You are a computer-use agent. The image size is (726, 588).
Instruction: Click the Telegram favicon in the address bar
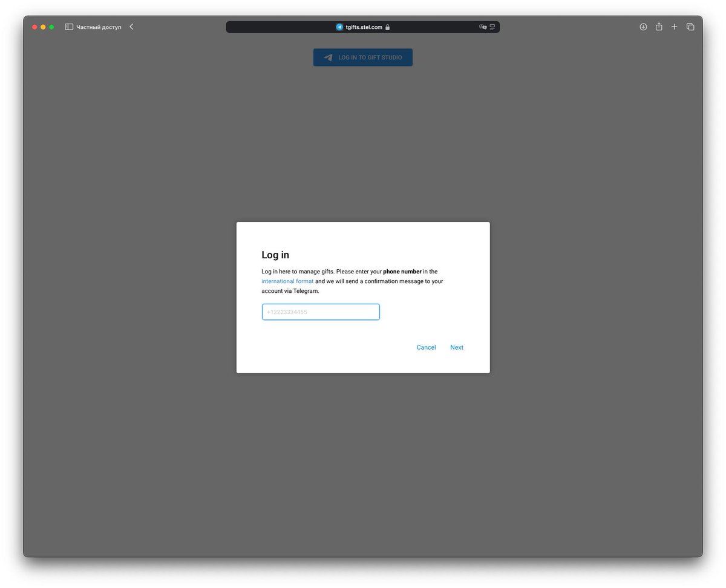click(x=339, y=27)
